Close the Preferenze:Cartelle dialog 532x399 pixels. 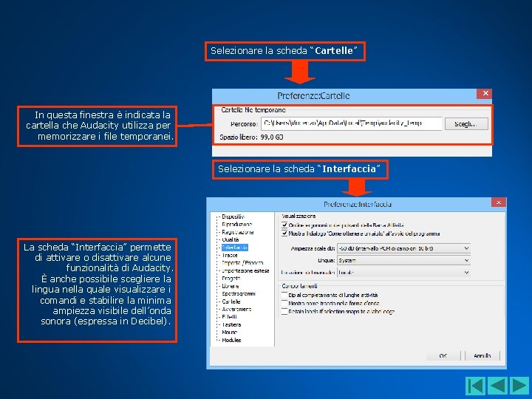tap(485, 93)
